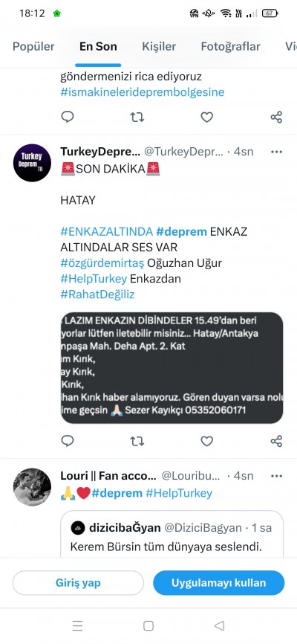Share the #ismakinelerideprembolgesine tweet
Image resolution: width=297 pixels, height=644 pixels.
tap(276, 117)
